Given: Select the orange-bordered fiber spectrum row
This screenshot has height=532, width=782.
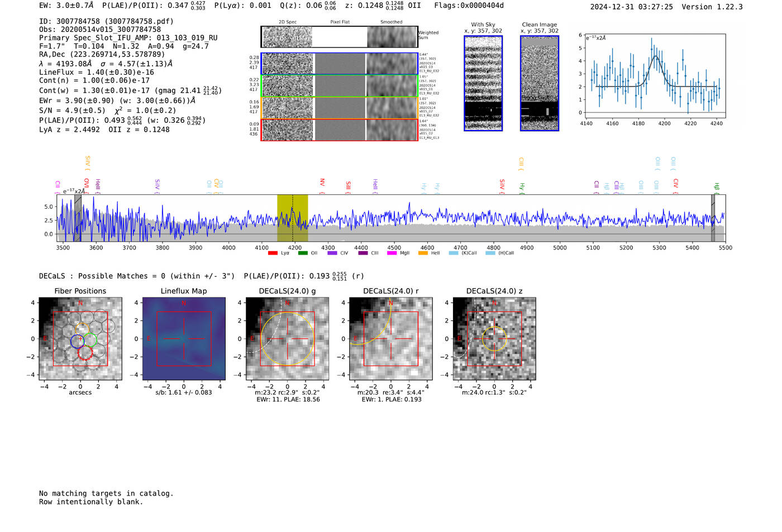Looking at the screenshot, I should click(340, 108).
